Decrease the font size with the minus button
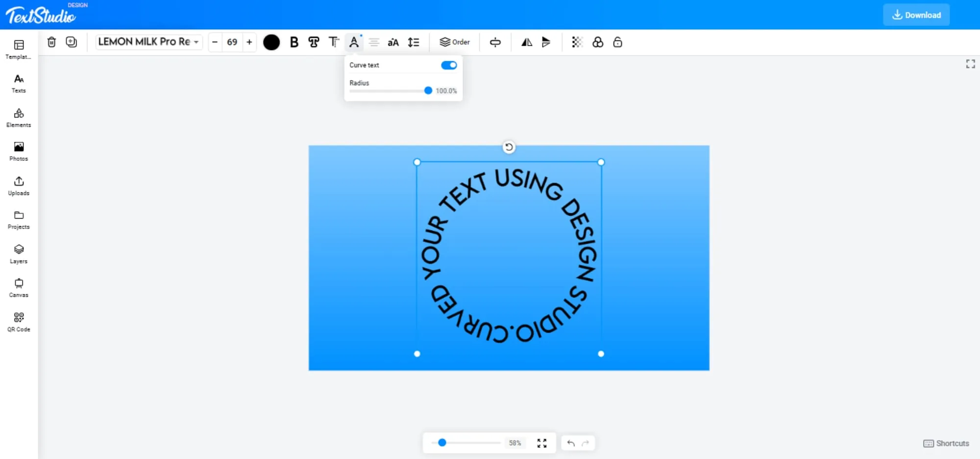Screen dimensions: 980x459 tap(215, 42)
